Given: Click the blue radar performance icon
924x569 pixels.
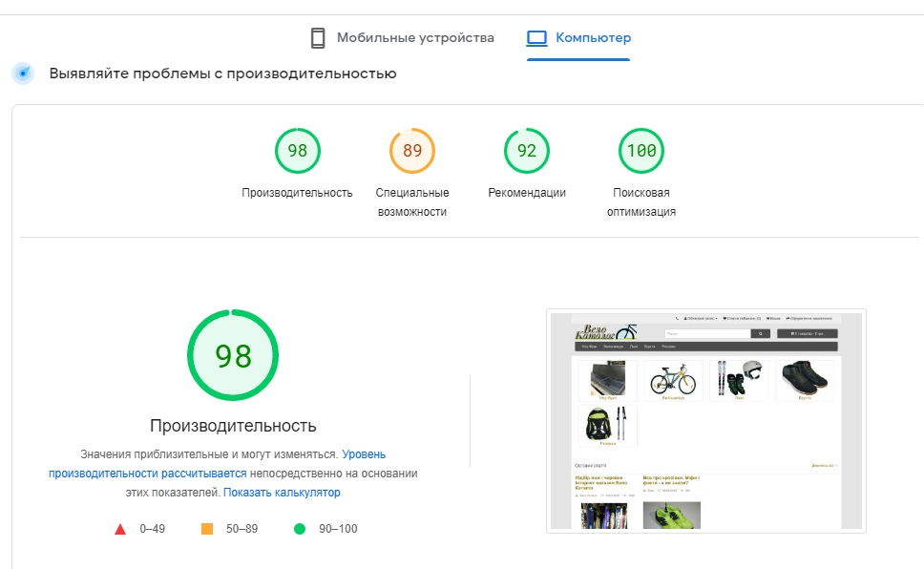Looking at the screenshot, I should pos(23,74).
